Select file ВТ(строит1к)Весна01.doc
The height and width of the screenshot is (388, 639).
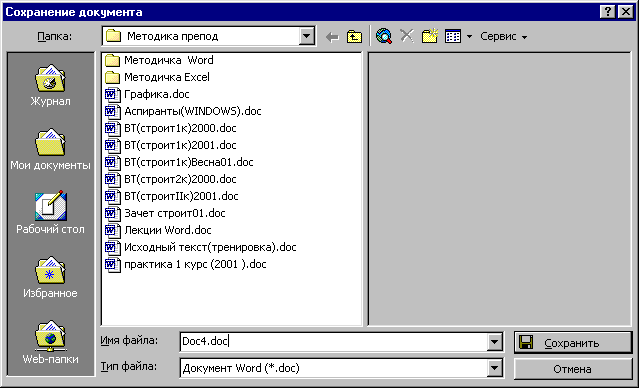tap(179, 162)
